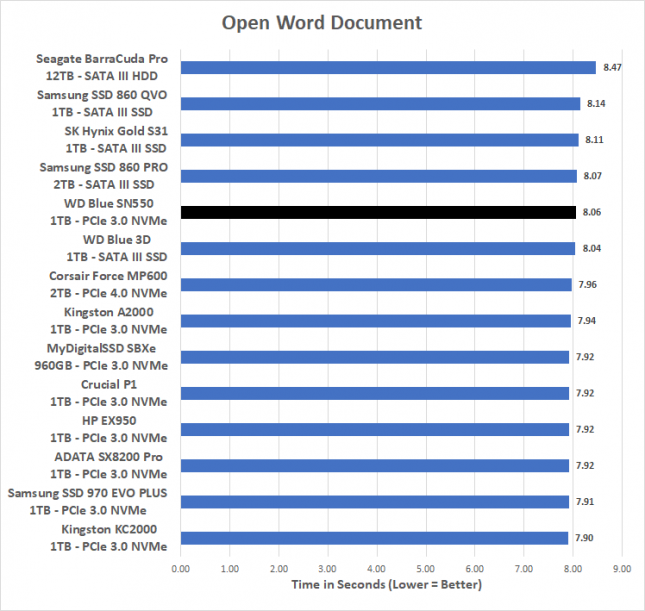Select the 5.00 axis tick label
The width and height of the screenshot is (645, 611).
[x=425, y=569]
